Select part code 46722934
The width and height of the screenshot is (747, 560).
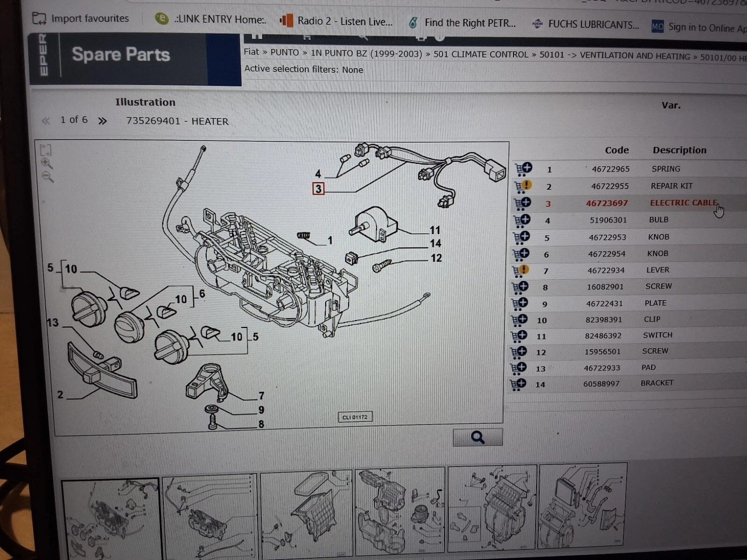point(606,271)
